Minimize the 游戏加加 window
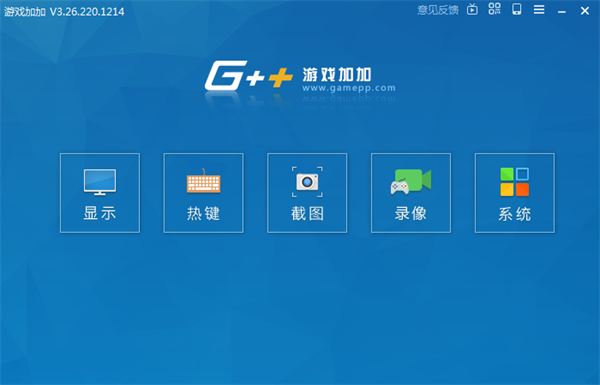 pyautogui.click(x=562, y=12)
